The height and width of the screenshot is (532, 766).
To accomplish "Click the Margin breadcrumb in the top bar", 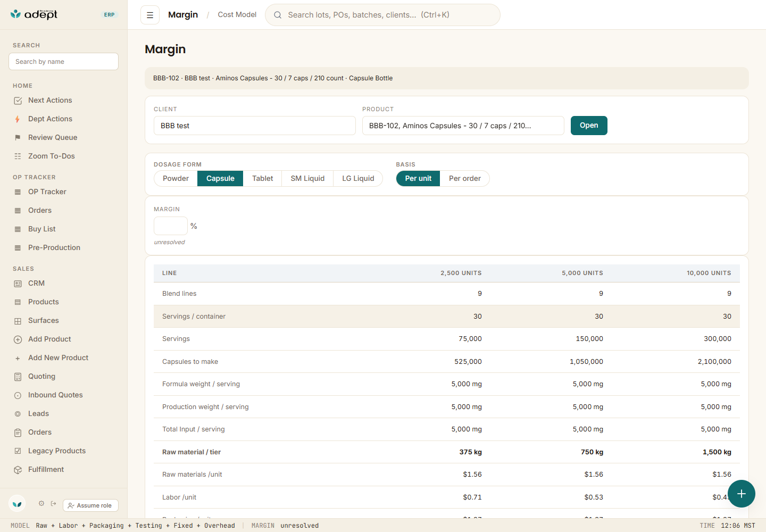I will 183,15.
